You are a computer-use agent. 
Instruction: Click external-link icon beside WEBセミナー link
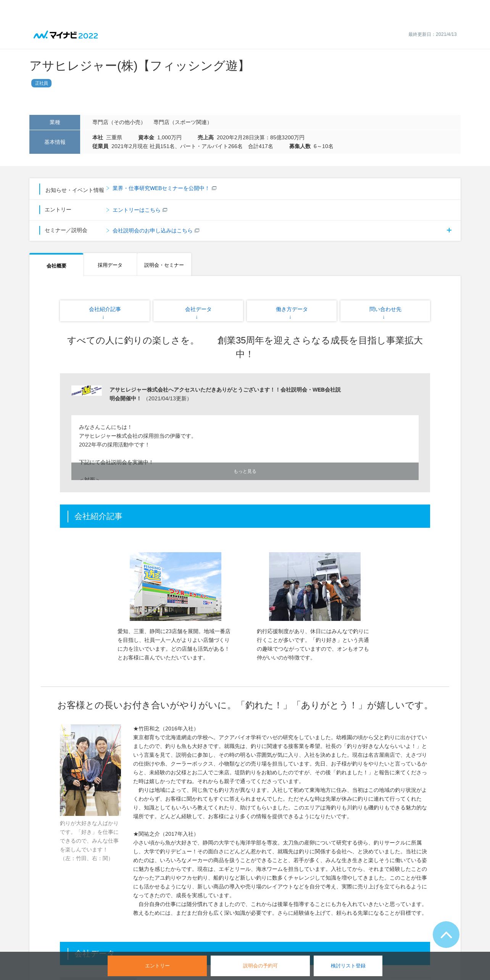tap(214, 188)
